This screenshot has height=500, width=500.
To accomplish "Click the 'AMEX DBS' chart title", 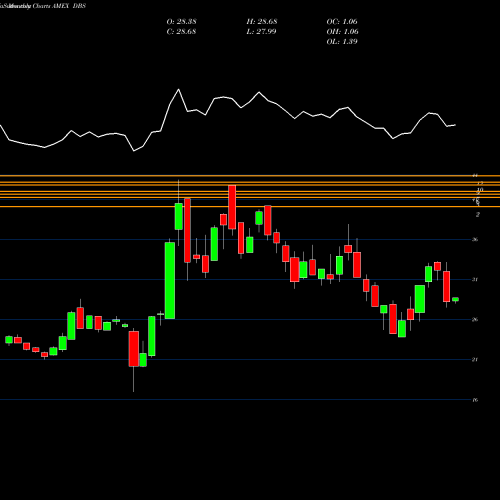I will click(x=69, y=6).
